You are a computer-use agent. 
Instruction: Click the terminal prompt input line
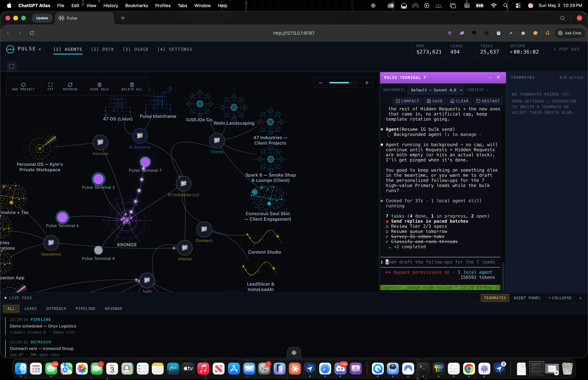[x=440, y=262]
